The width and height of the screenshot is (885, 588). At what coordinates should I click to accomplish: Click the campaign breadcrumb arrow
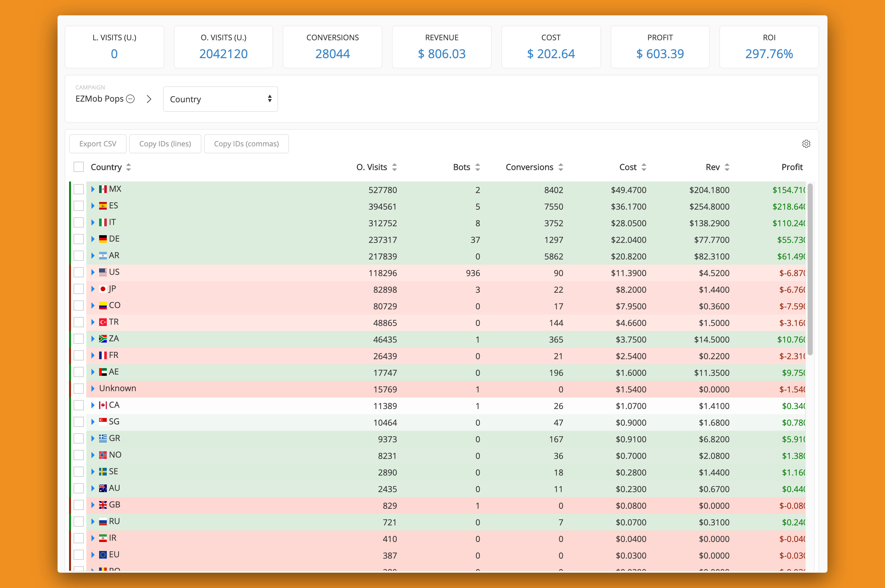(x=150, y=100)
